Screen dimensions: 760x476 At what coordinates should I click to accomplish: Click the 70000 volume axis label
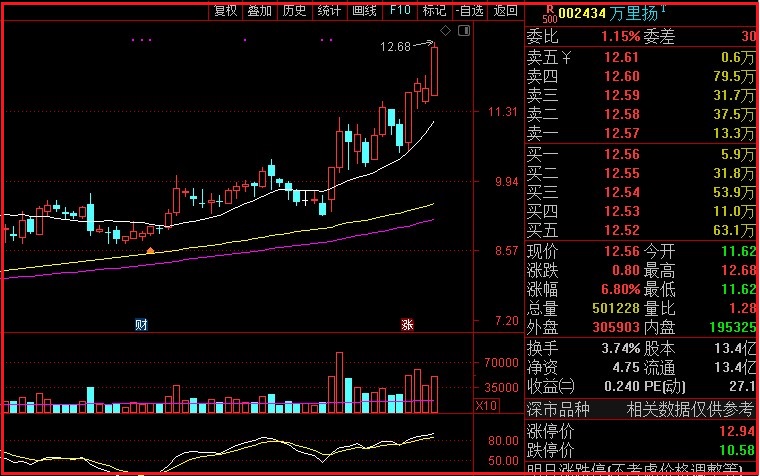point(501,363)
